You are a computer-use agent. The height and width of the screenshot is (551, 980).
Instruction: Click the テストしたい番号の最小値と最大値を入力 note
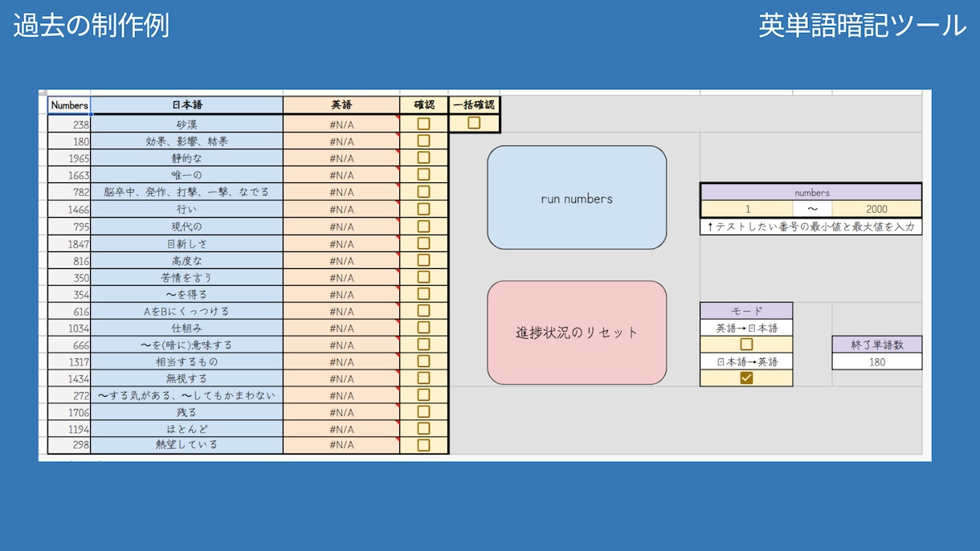coord(811,227)
